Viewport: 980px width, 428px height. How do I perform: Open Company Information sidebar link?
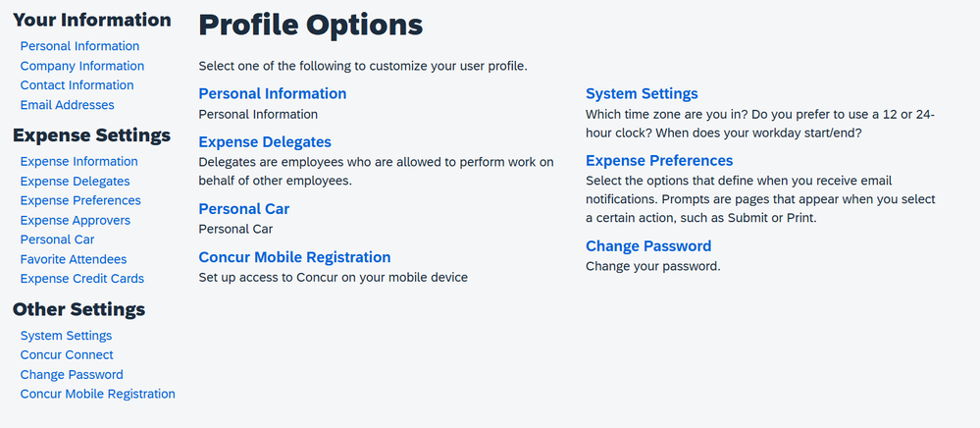(81, 66)
